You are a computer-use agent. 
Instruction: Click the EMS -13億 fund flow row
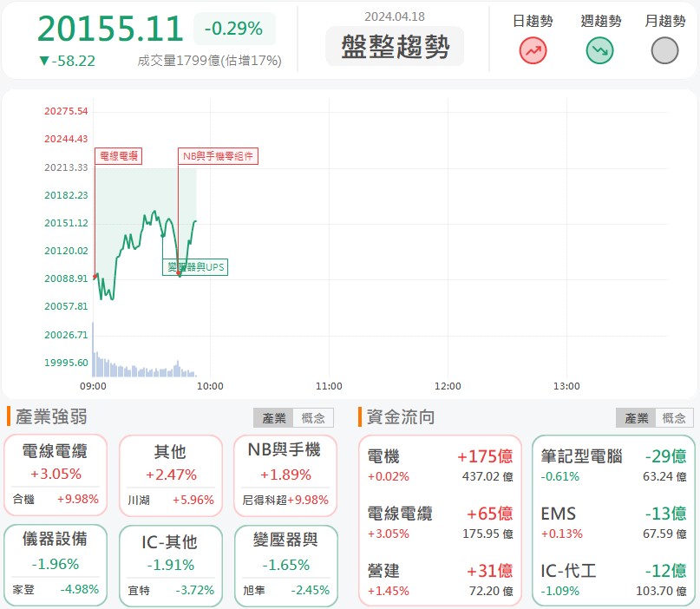point(613,522)
